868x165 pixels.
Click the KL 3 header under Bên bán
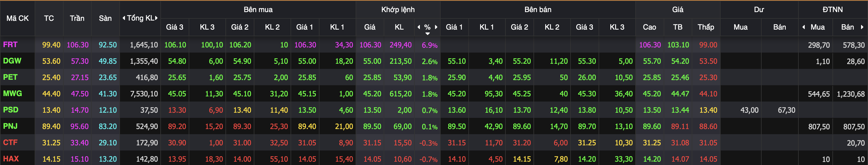617,27
